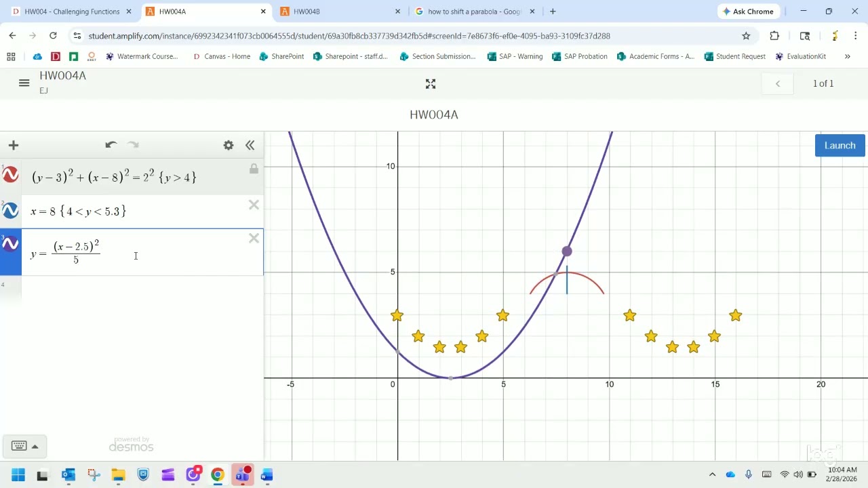Click the purple point on the parabola

coord(567,251)
